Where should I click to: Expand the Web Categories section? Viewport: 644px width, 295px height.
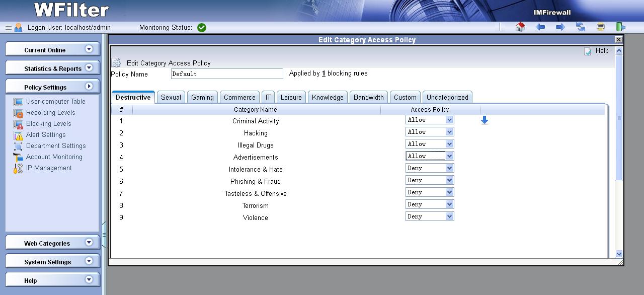pyautogui.click(x=89, y=243)
